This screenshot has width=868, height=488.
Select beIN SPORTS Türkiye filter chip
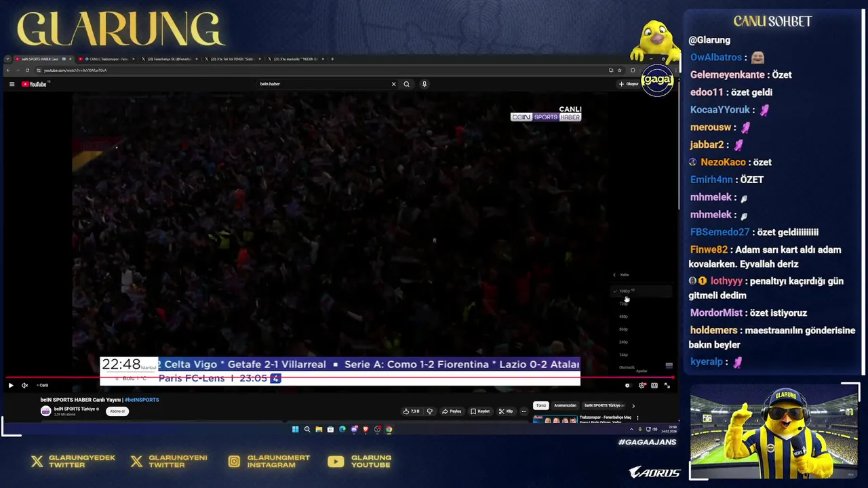[604, 405]
